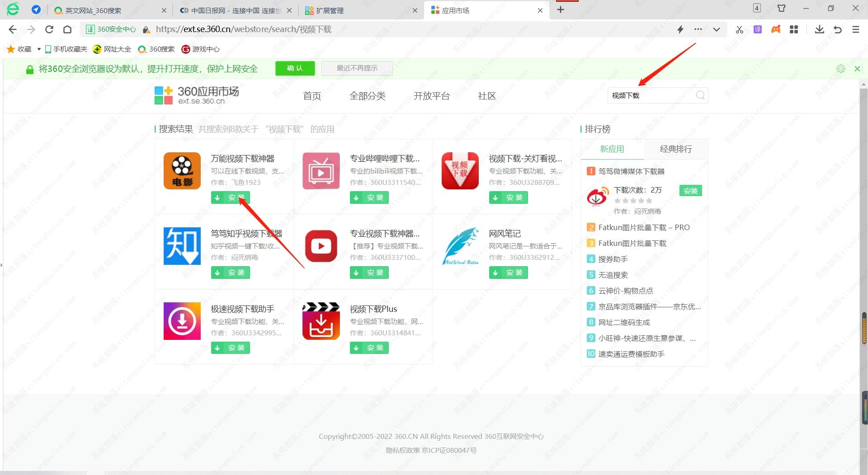Click 确认 to set default browser
This screenshot has width=868, height=475.
pyautogui.click(x=295, y=68)
